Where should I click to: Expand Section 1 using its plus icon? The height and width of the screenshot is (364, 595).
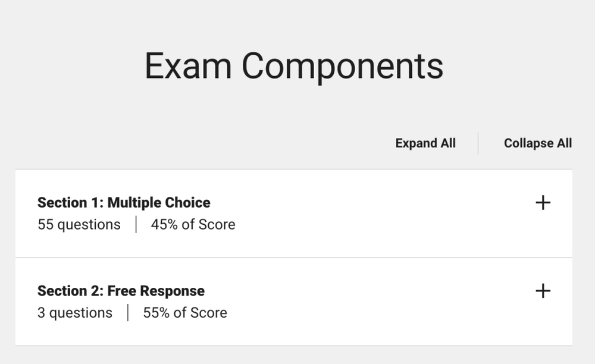coord(543,203)
